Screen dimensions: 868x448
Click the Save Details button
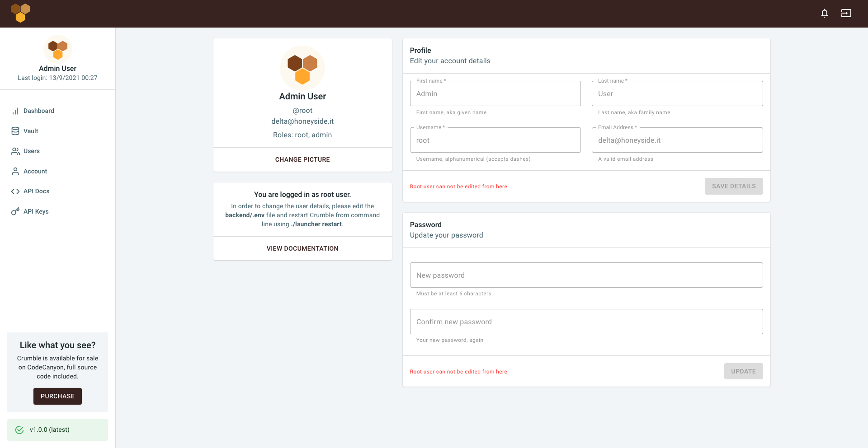733,187
